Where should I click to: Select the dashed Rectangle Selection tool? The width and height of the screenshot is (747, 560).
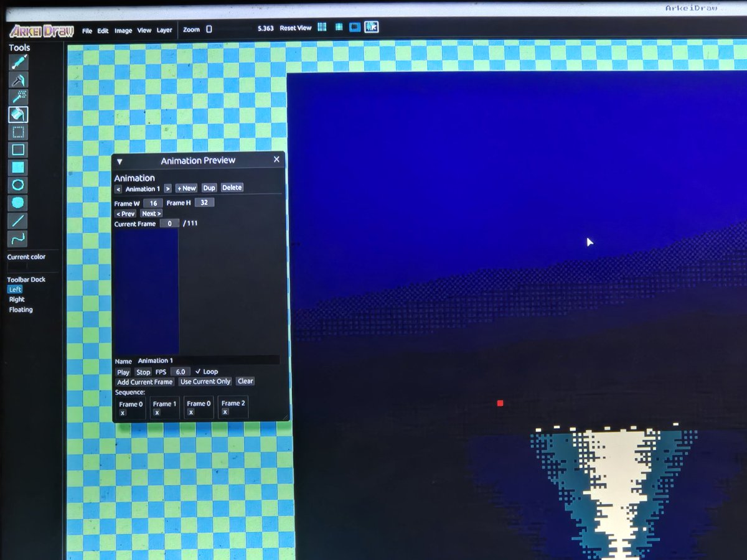coord(18,132)
